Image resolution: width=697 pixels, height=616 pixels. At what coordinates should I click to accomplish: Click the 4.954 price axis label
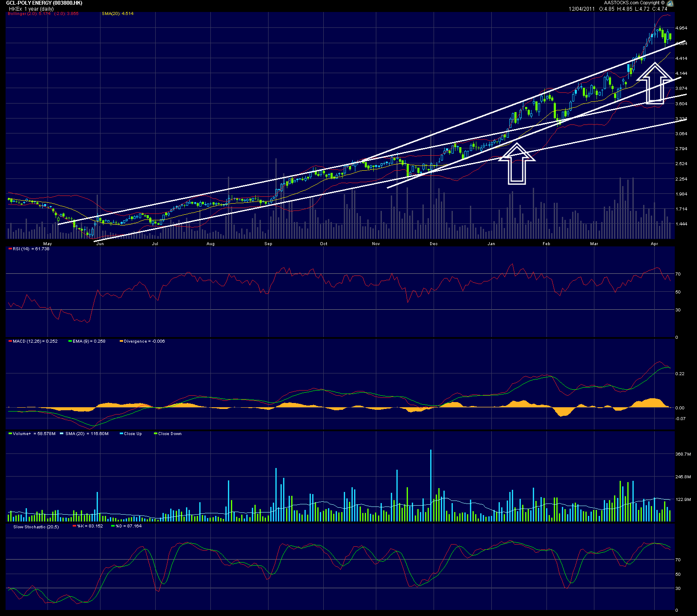pyautogui.click(x=681, y=28)
